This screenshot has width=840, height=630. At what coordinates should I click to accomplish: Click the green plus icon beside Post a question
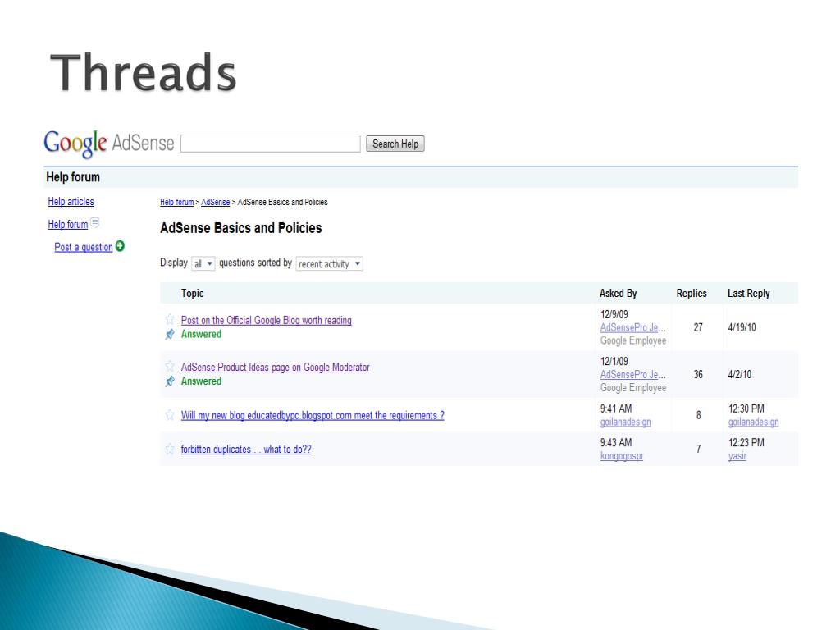(120, 246)
